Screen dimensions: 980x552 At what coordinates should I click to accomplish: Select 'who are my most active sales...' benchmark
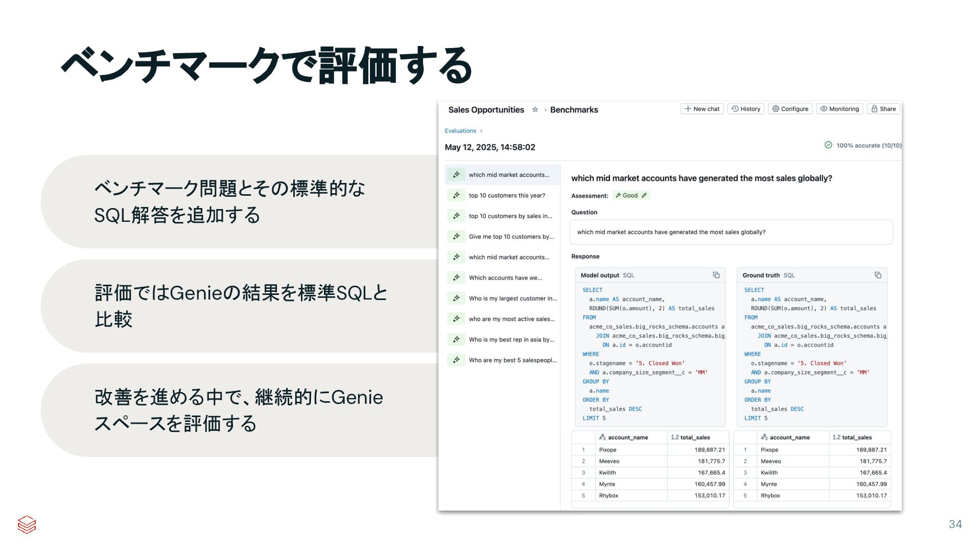(503, 319)
